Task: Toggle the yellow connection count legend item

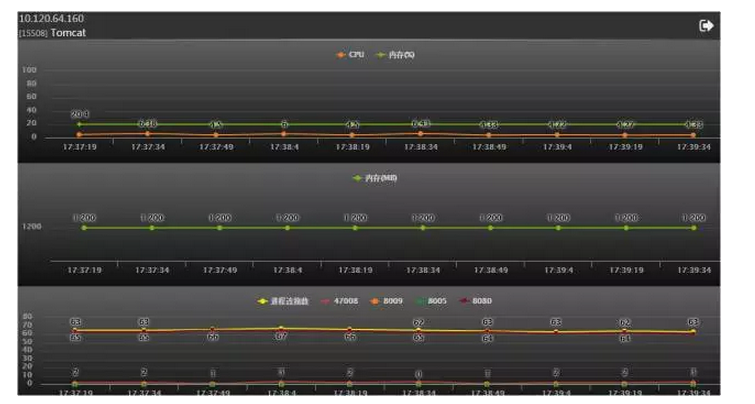Action: pyautogui.click(x=284, y=301)
